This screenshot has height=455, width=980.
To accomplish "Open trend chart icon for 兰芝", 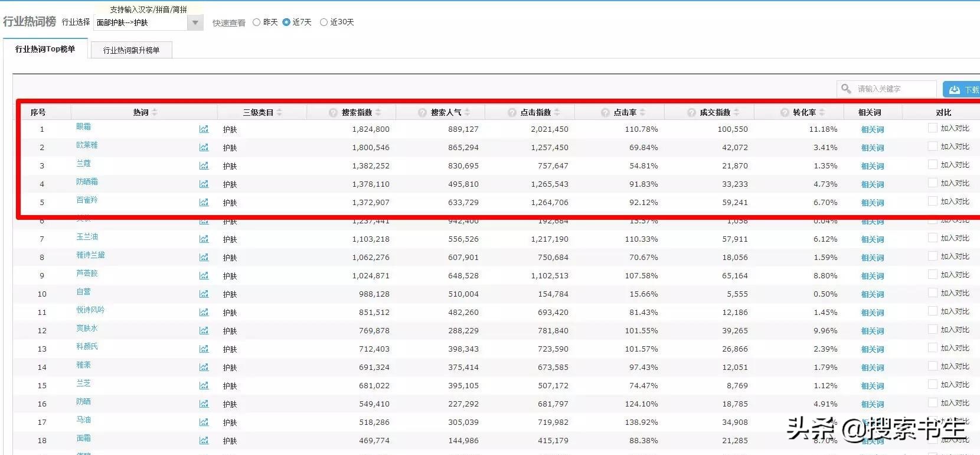I will (x=204, y=385).
